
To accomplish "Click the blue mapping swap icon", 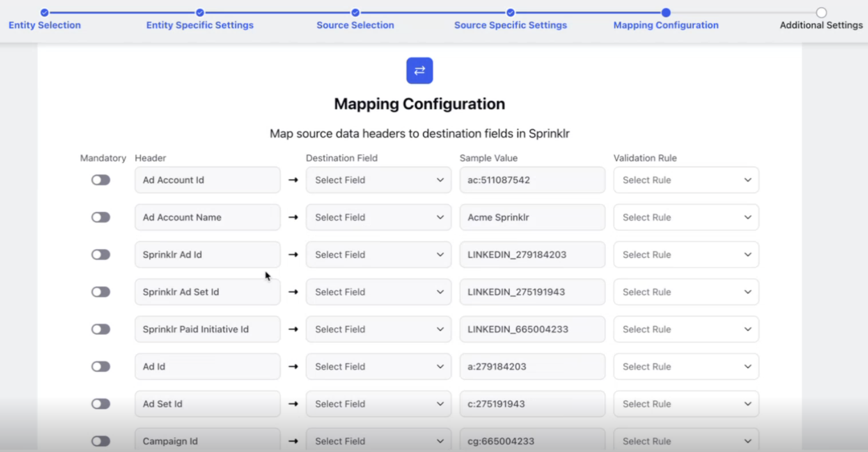I will coord(419,70).
